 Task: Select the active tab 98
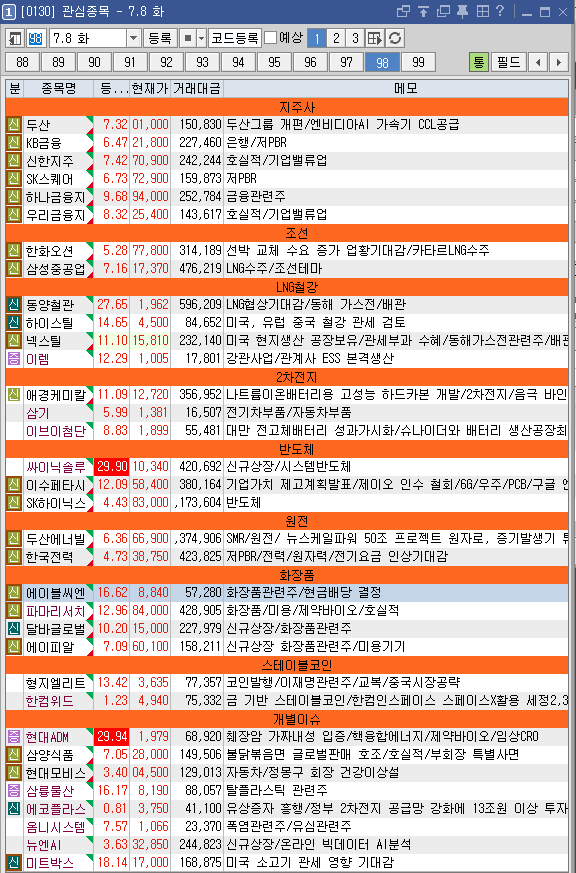point(382,62)
